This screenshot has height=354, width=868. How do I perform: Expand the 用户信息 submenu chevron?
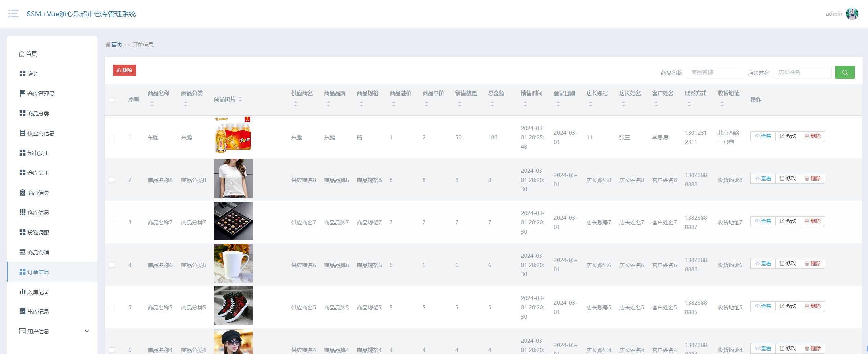[x=87, y=331]
